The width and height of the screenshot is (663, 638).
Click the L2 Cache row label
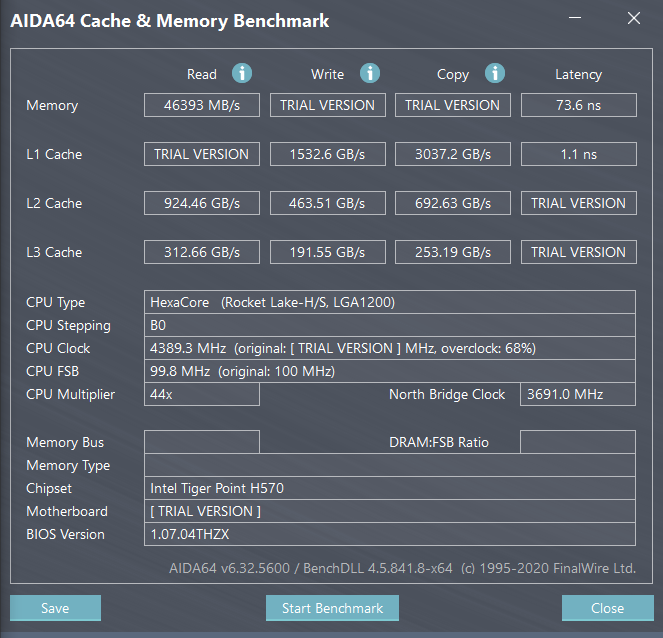[54, 203]
